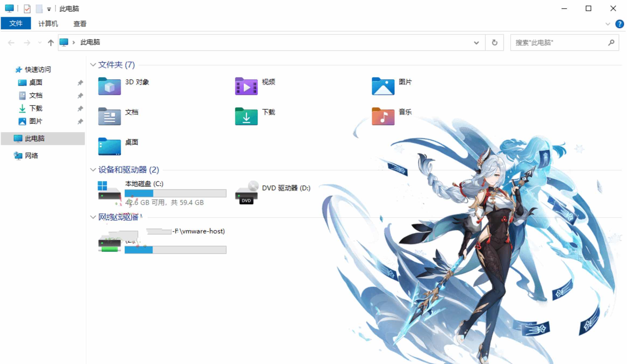Image resolution: width=627 pixels, height=364 pixels.
Task: Open the 视频 folder icon
Action: point(246,86)
